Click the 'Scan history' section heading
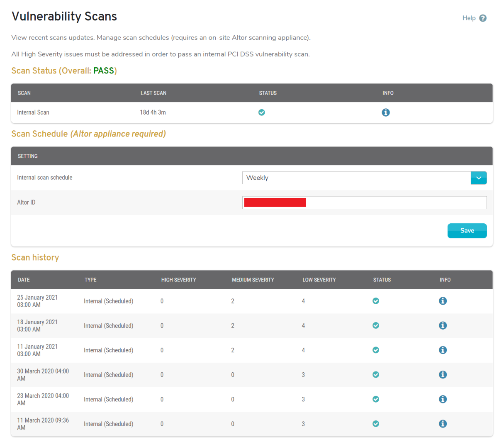Viewport: 504px width, 447px height. click(x=35, y=257)
